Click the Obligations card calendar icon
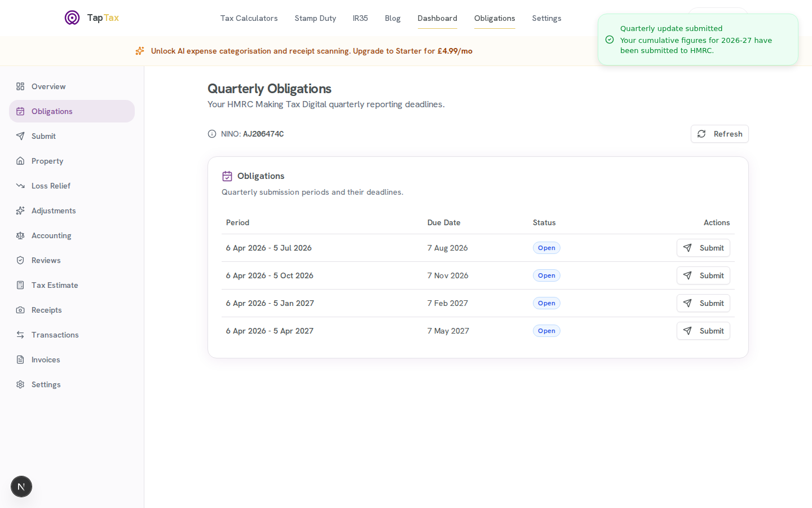Image resolution: width=812 pixels, height=508 pixels. [227, 176]
